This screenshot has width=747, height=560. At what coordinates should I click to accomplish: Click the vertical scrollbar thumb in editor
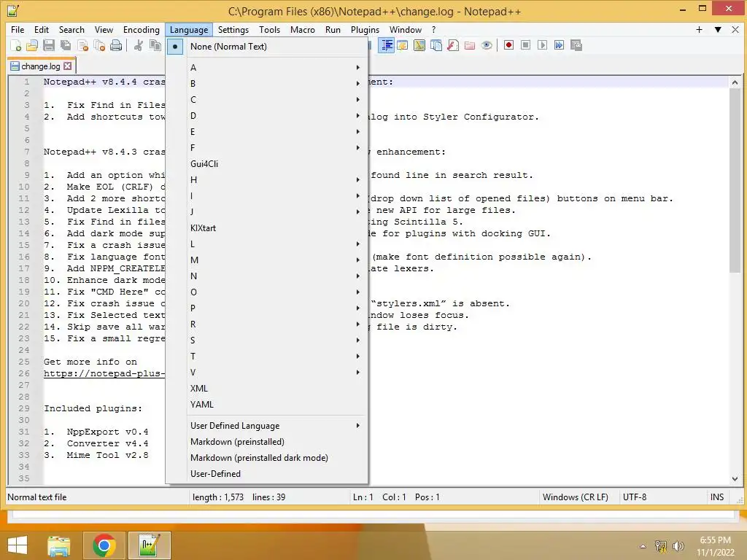[x=735, y=181]
